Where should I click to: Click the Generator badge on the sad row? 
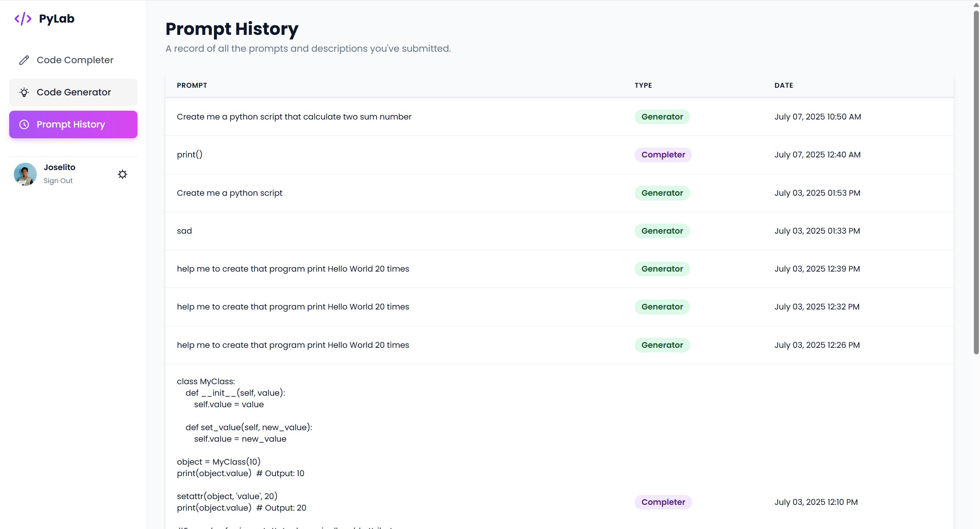click(x=662, y=231)
